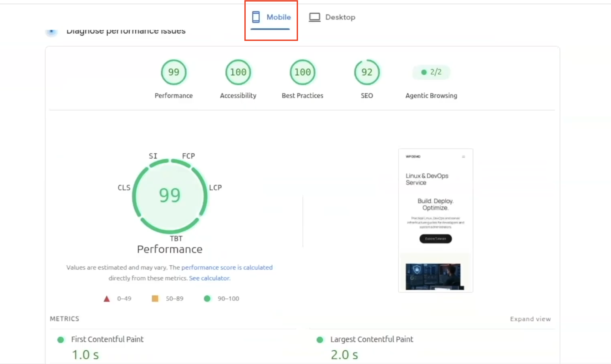Click the Accessibility 100 score gauge
Image resolution: width=611 pixels, height=364 pixels.
coord(238,72)
